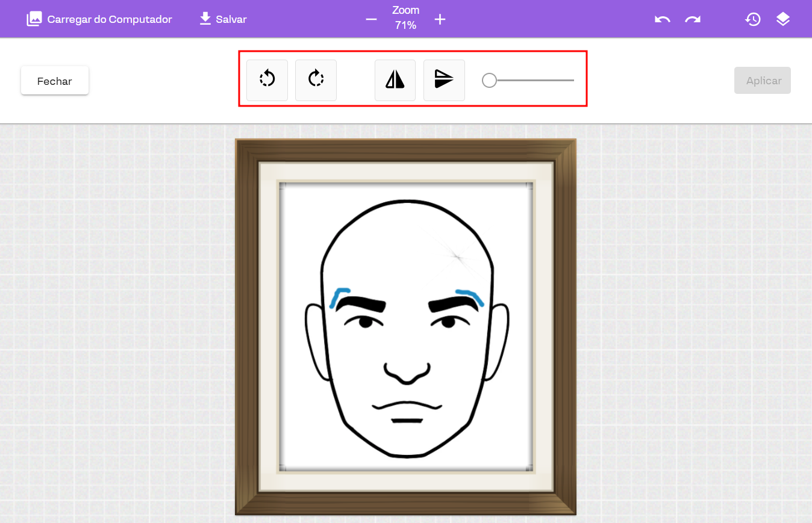
Task: Click the Zoom 71% label
Action: coord(405,18)
